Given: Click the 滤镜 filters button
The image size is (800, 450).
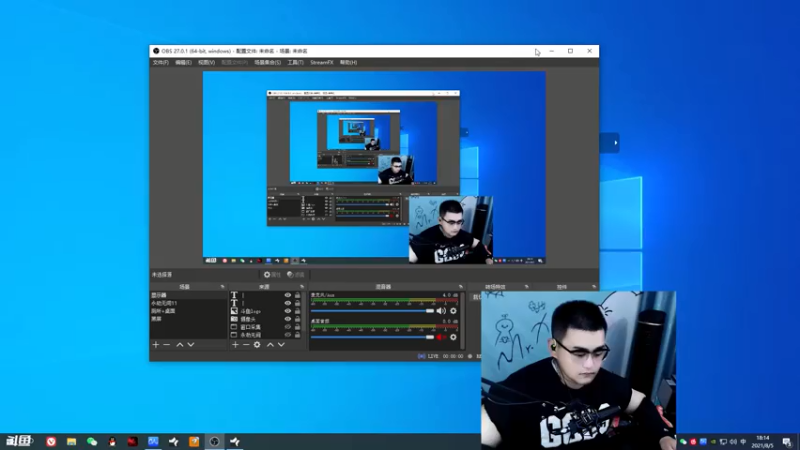Looking at the screenshot, I should coord(295,274).
